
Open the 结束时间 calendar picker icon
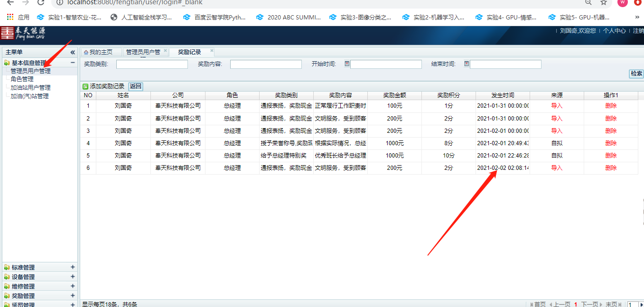coord(467,64)
